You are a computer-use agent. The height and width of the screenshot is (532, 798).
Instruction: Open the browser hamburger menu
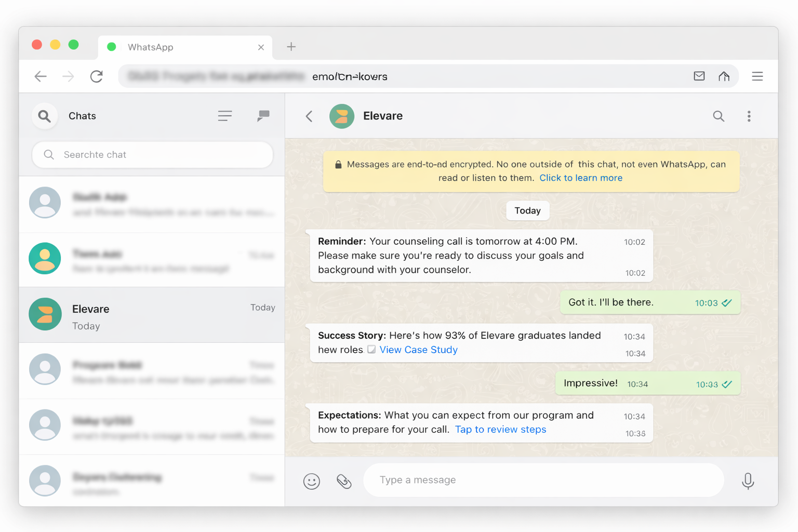tap(757, 76)
